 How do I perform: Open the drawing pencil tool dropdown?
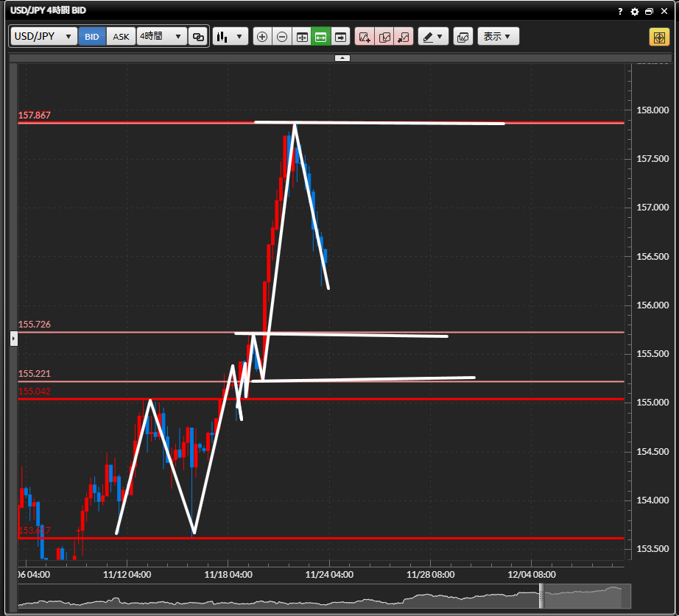433,37
